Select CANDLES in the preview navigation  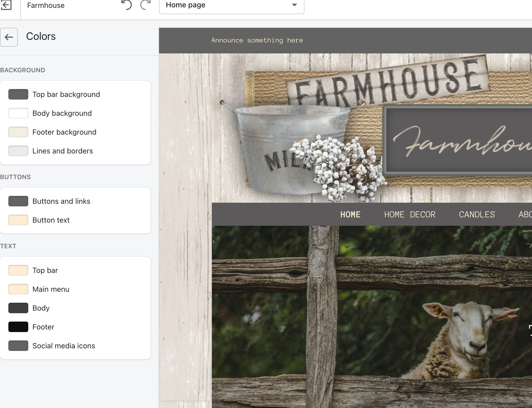[x=477, y=214]
